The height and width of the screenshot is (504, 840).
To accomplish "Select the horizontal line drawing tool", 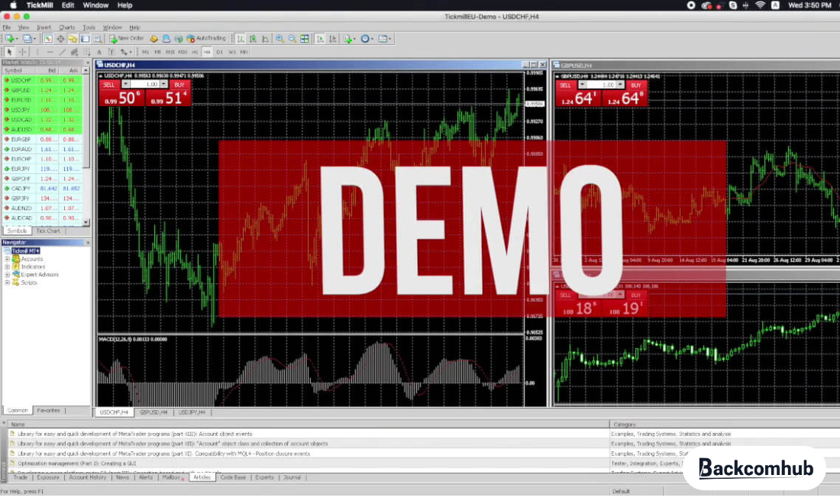I will click(x=50, y=52).
